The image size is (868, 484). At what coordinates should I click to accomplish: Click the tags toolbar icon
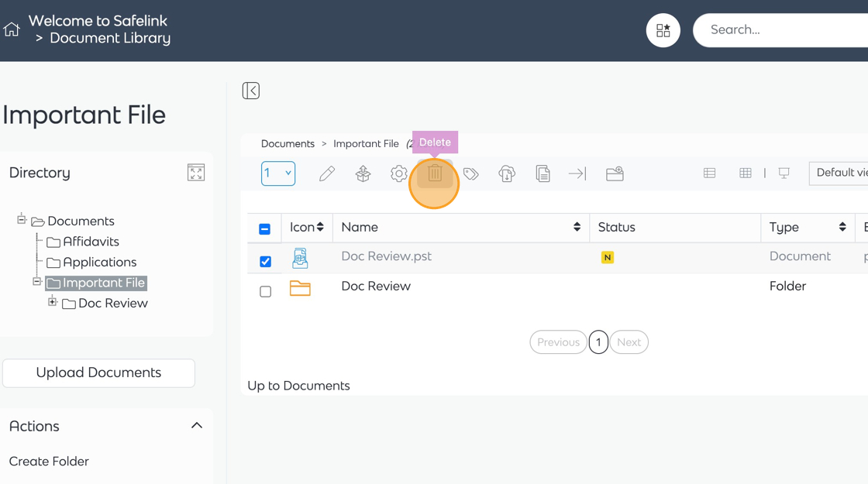pos(471,173)
